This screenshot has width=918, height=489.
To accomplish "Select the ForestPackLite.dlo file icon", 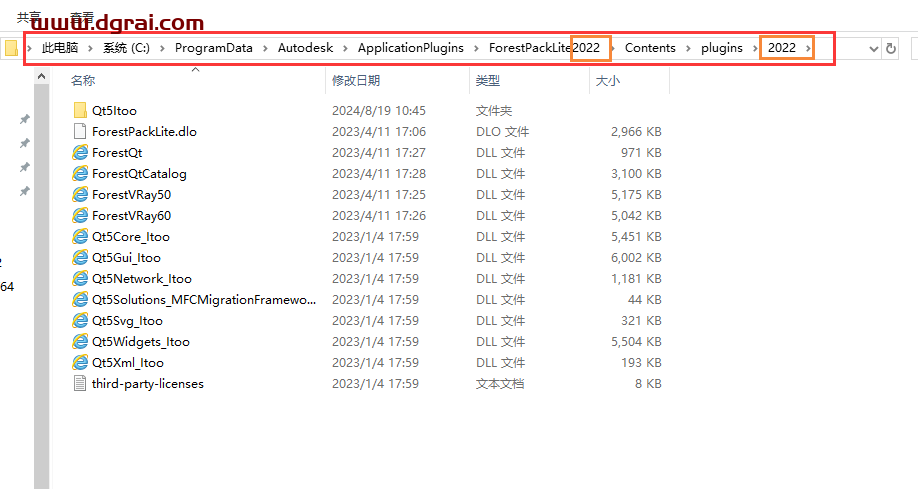I will (80, 131).
